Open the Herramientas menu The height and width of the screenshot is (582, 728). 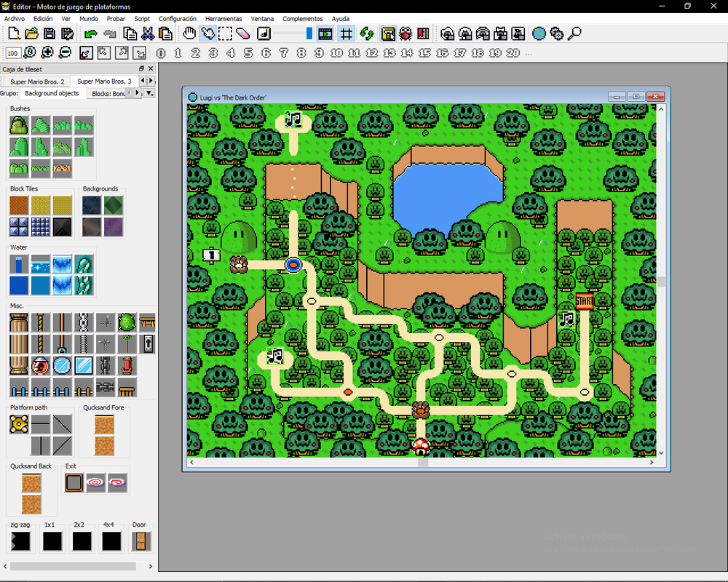pos(223,19)
